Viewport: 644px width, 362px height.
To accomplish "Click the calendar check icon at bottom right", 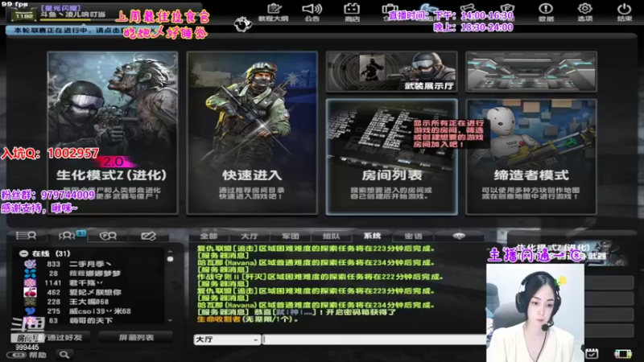I will (592, 353).
